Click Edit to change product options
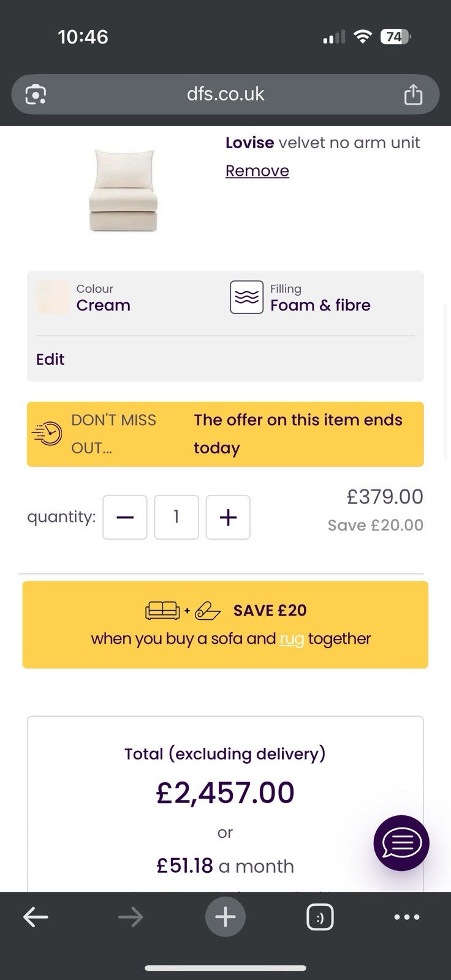Image resolution: width=451 pixels, height=980 pixels. point(50,360)
